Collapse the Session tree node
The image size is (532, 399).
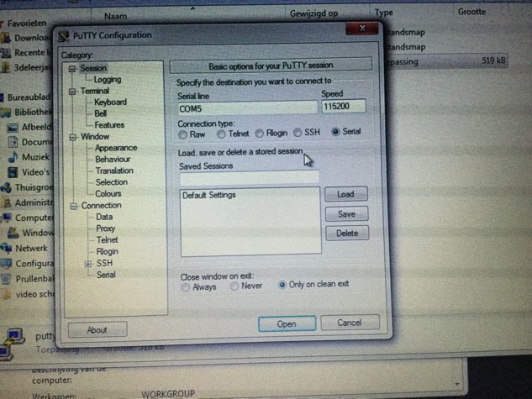(72, 69)
